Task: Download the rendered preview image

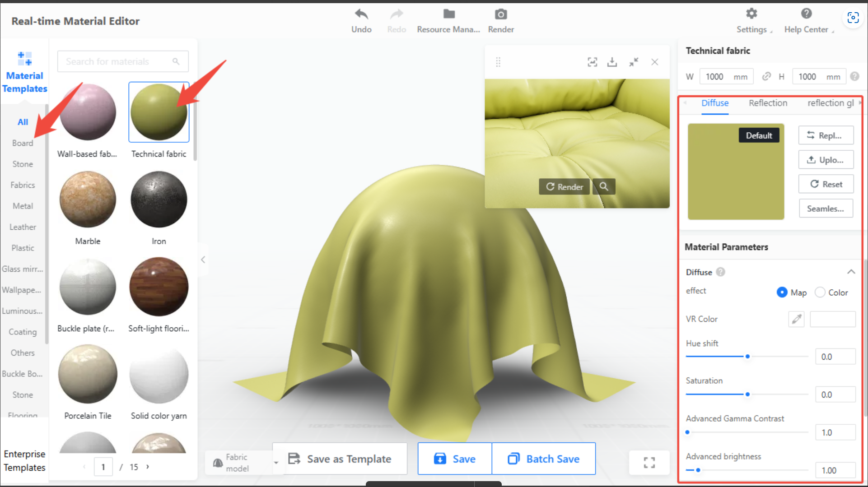Action: (612, 62)
